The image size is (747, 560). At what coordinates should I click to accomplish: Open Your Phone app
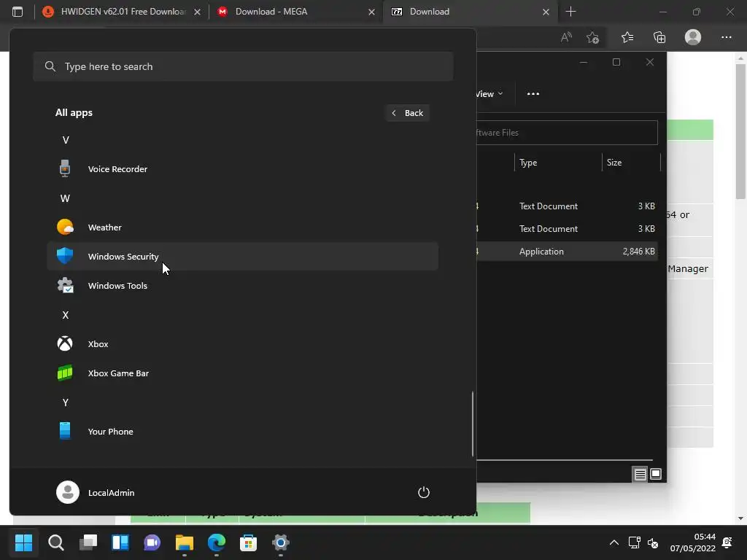pos(242,432)
